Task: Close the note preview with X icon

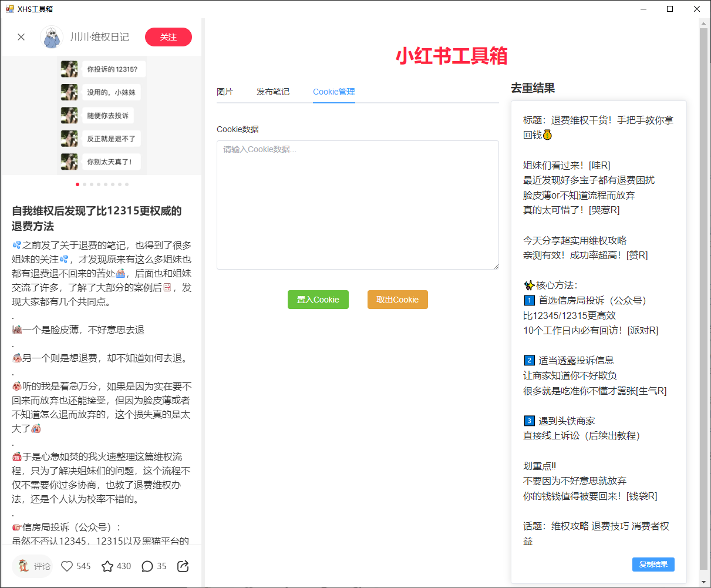Action: click(x=21, y=37)
